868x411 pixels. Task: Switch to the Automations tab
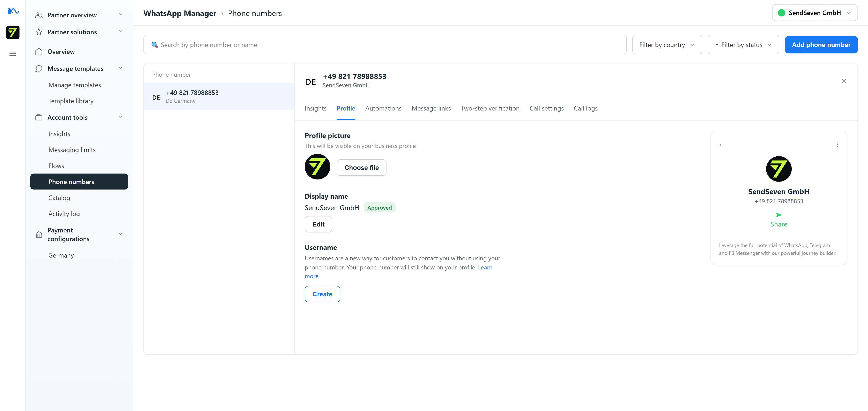coord(383,108)
